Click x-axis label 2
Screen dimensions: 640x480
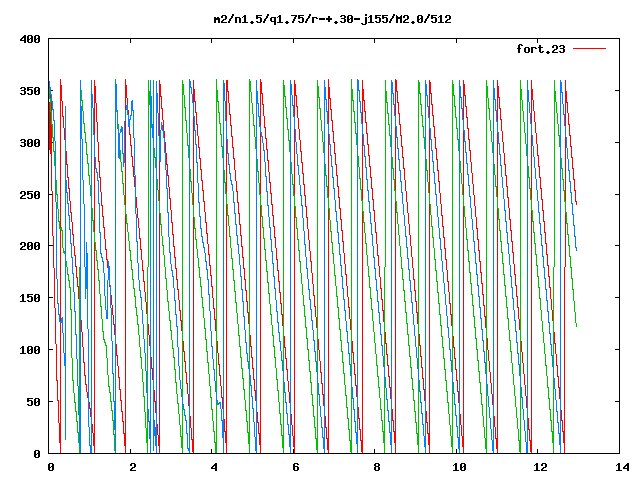(x=133, y=467)
